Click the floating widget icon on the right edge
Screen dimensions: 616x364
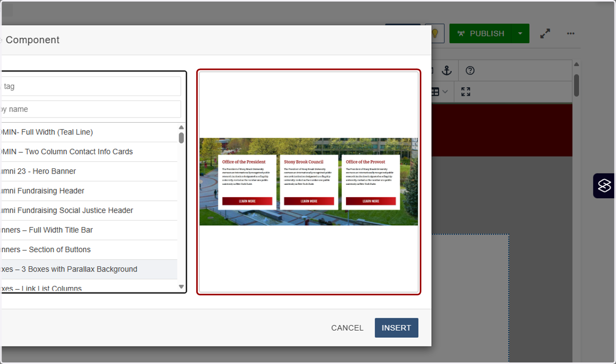604,186
